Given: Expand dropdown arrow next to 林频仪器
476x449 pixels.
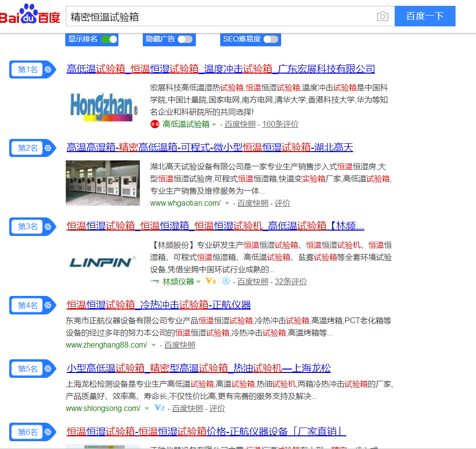Looking at the screenshot, I should (x=198, y=282).
